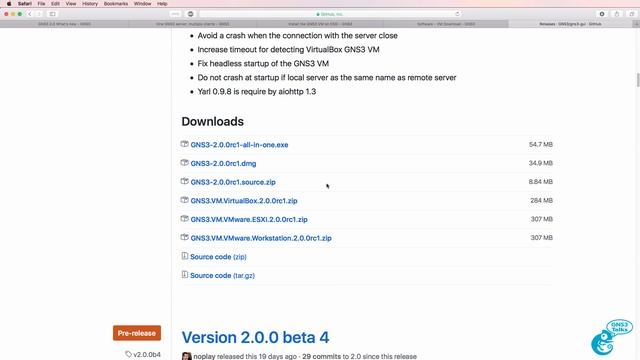Click package icon beside VMware.ESXI zip
Screen dimensions: 640x360
pos(184,219)
